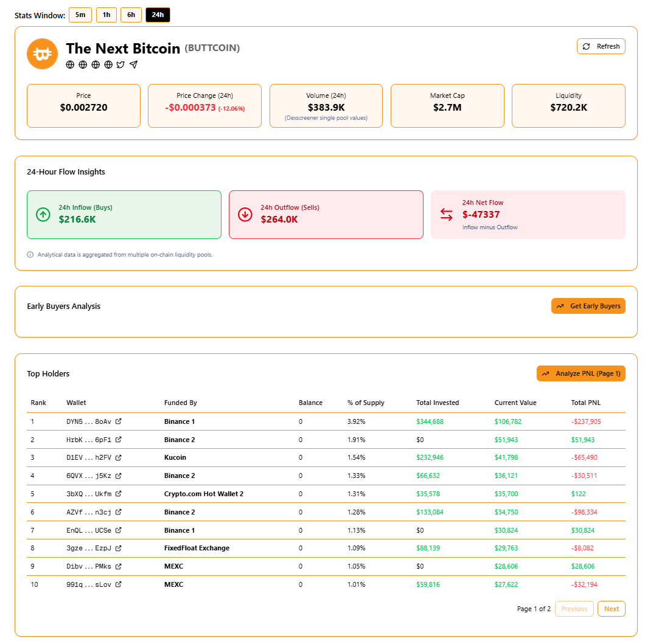Image resolution: width=659 pixels, height=644 pixels.
Task: Open external link for wallet AZVf...n3cj
Action: click(119, 512)
